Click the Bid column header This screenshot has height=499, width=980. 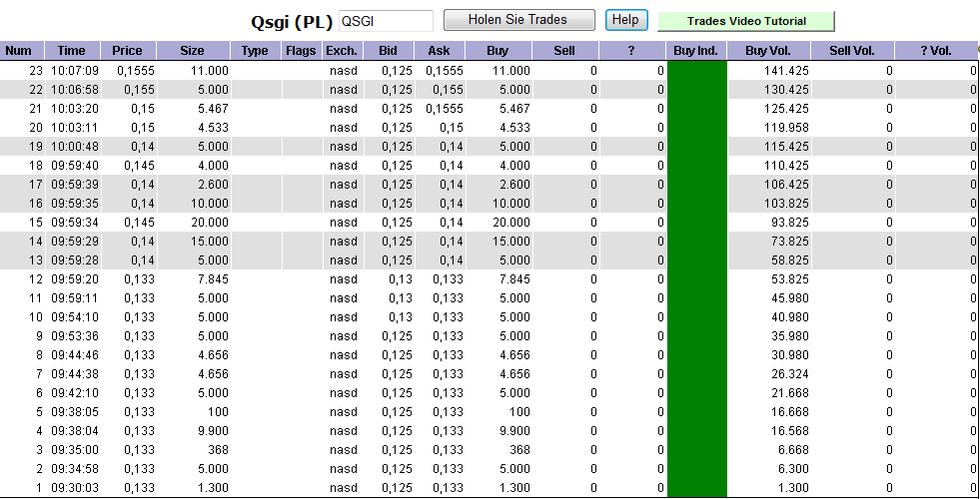pyautogui.click(x=388, y=51)
